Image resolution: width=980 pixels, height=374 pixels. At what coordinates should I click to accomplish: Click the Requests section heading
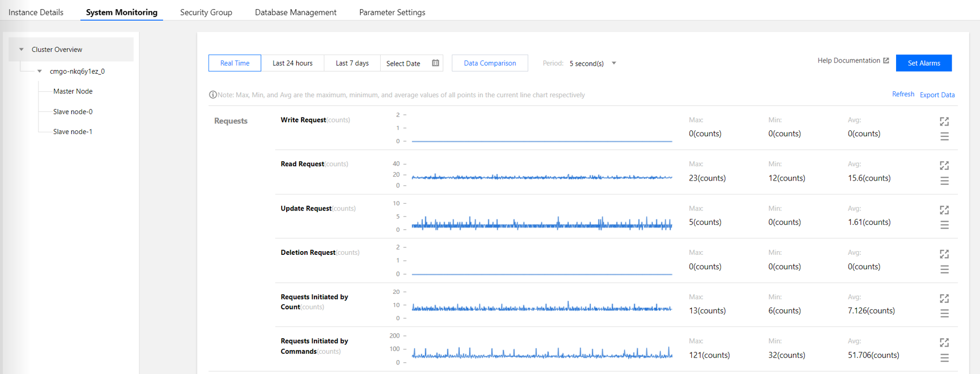pos(230,121)
